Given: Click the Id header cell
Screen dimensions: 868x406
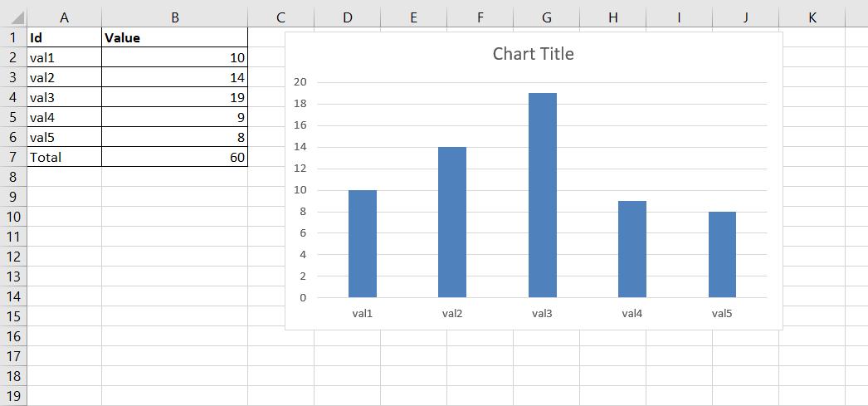Looking at the screenshot, I should [64, 37].
